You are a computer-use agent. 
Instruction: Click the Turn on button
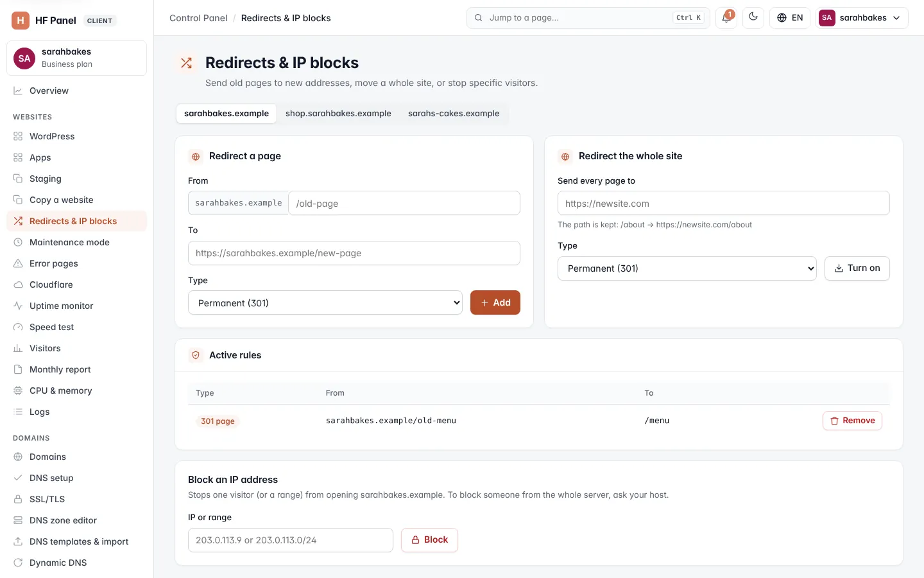pyautogui.click(x=857, y=268)
